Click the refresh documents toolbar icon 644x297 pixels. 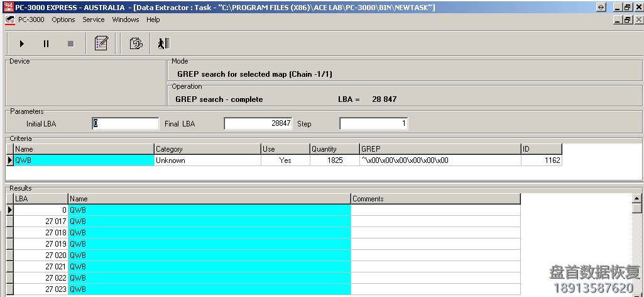tap(136, 44)
